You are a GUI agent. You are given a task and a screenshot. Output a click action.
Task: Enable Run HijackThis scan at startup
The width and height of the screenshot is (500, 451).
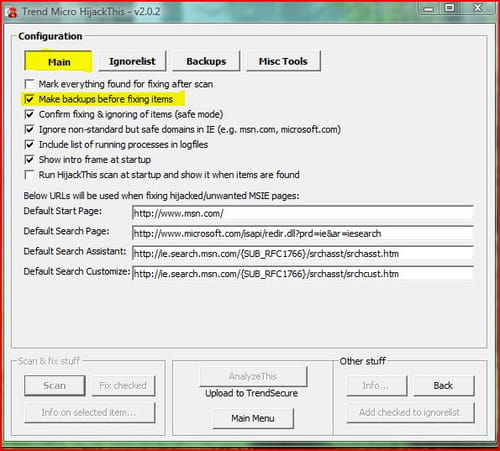tap(29, 175)
